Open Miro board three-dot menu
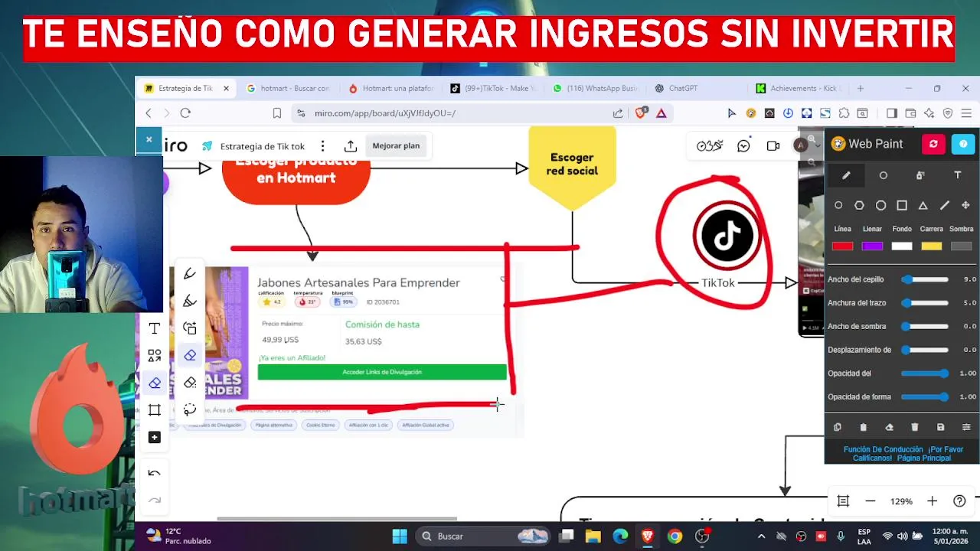The width and height of the screenshot is (980, 551). pyautogui.click(x=323, y=146)
